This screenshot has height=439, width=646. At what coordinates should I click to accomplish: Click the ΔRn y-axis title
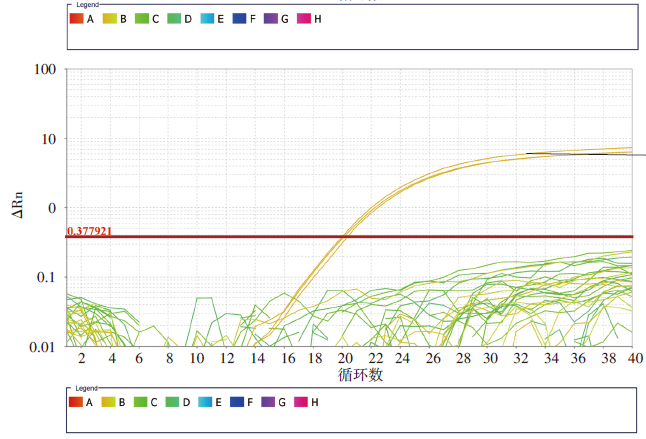(18, 206)
